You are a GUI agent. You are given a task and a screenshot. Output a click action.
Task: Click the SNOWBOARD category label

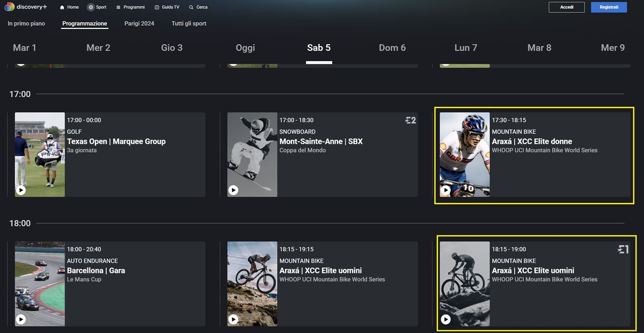tap(297, 132)
